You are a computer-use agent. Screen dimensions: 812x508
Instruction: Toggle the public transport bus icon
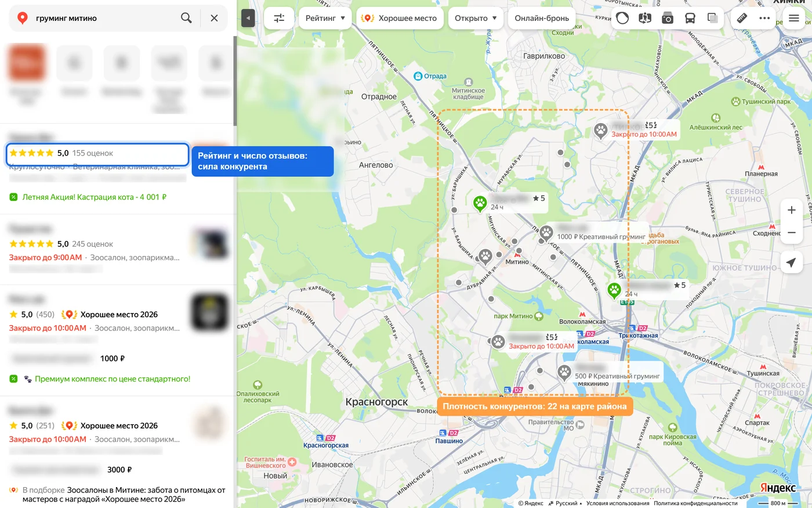pos(690,18)
